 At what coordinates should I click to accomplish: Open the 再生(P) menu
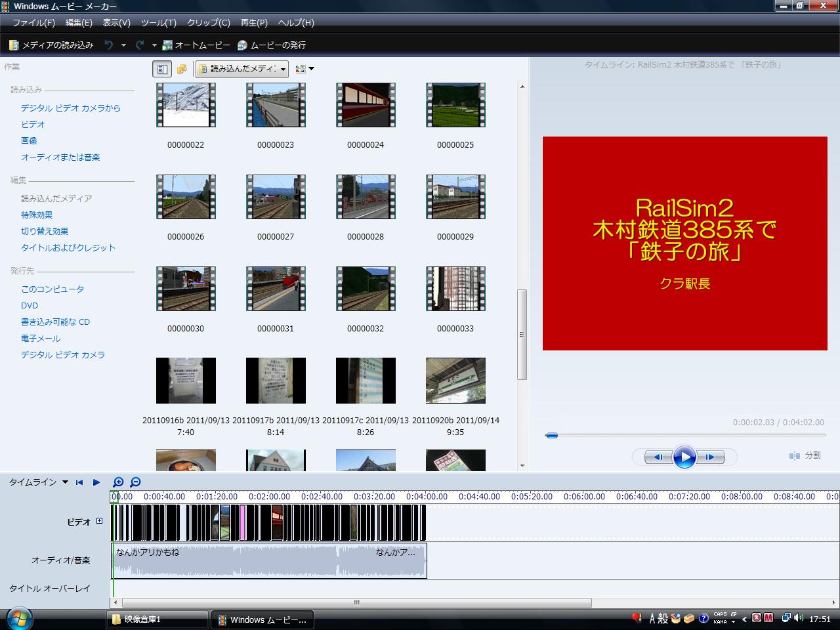(x=254, y=22)
